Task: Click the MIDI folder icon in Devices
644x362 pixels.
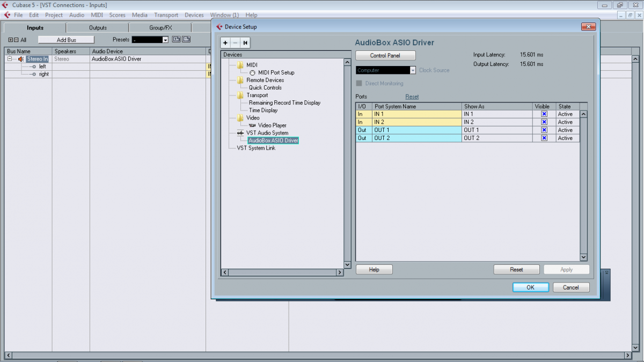Action: coord(240,65)
